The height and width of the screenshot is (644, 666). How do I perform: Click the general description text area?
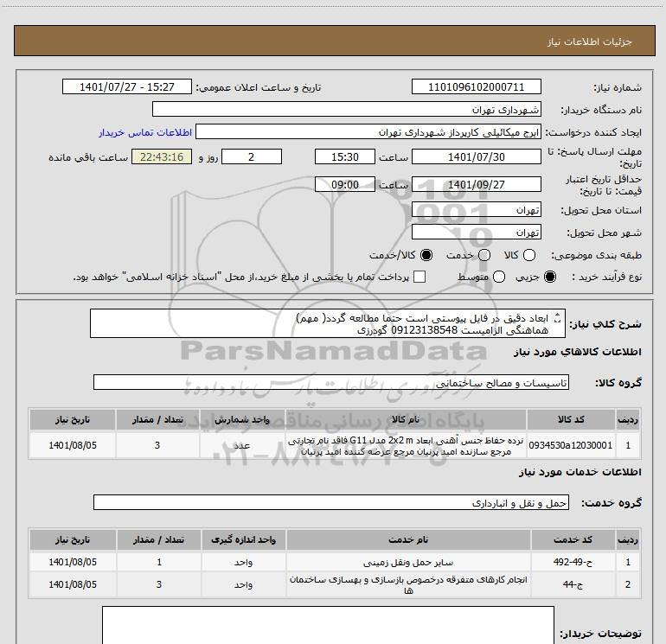coord(328,324)
